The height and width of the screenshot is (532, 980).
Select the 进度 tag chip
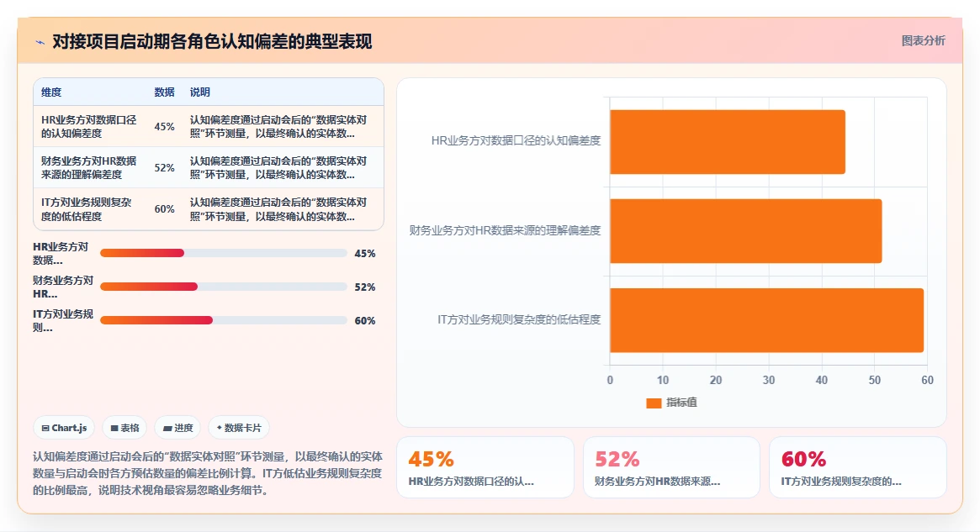[177, 428]
